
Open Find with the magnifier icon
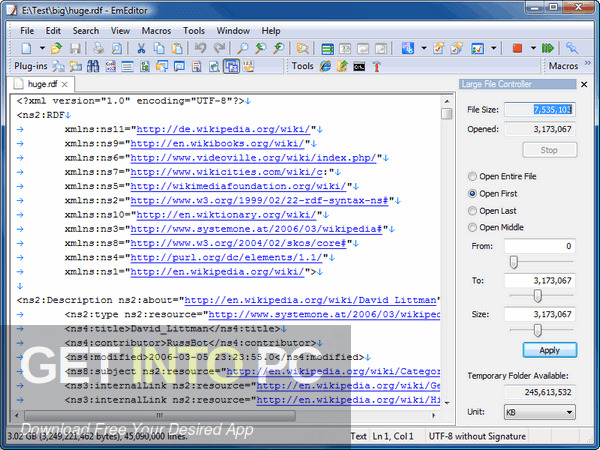pos(242,49)
